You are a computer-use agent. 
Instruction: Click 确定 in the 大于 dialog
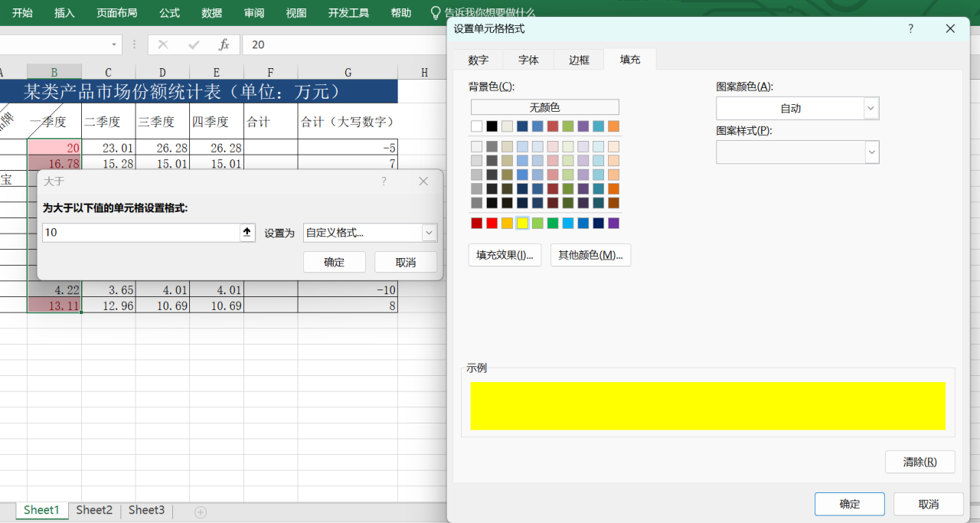coord(334,262)
